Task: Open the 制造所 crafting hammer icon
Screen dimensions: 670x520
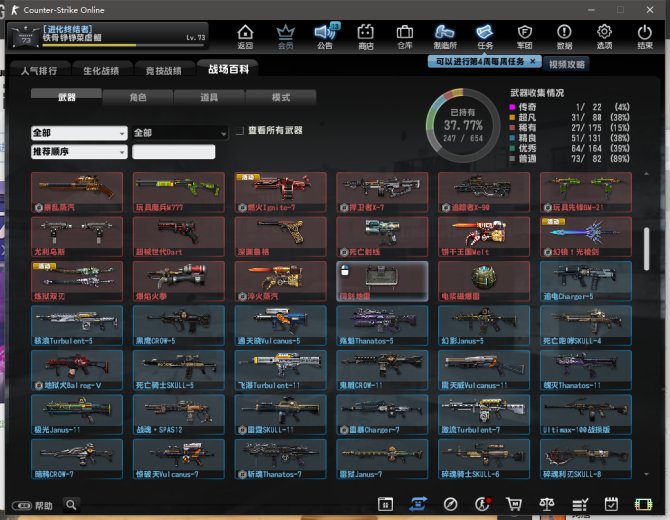Action: [445, 36]
